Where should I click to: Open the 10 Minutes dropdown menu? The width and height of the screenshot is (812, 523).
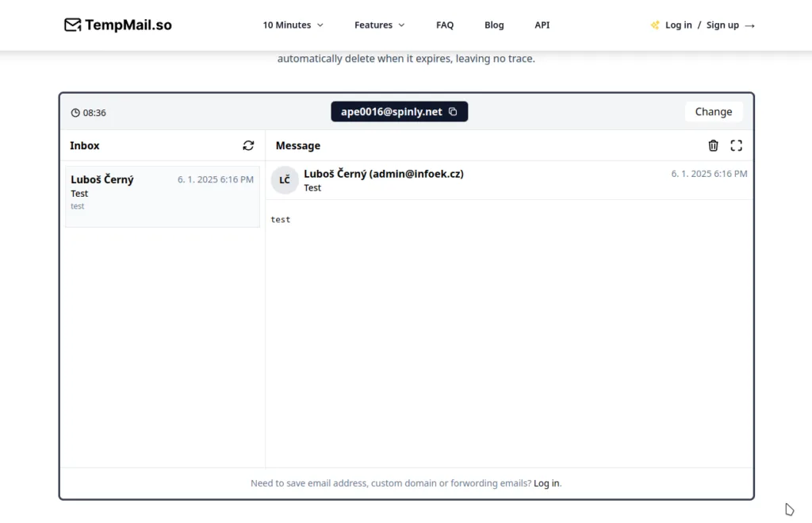[x=293, y=25]
